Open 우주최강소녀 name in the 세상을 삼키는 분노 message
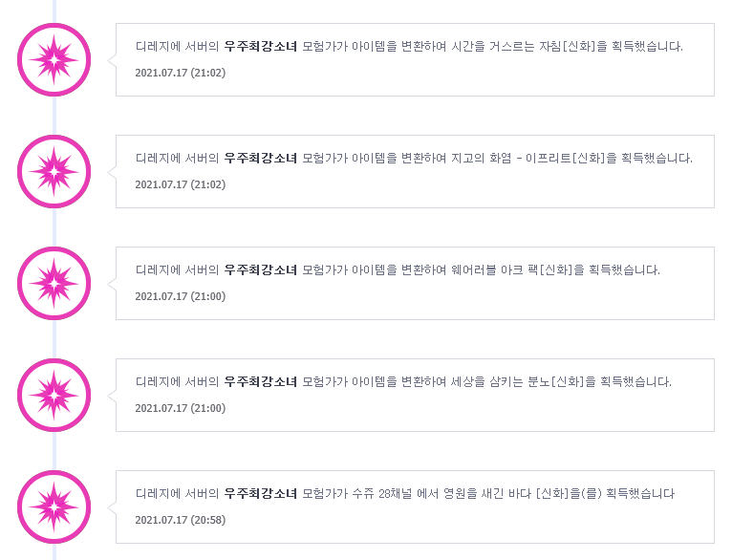 pyautogui.click(x=261, y=381)
